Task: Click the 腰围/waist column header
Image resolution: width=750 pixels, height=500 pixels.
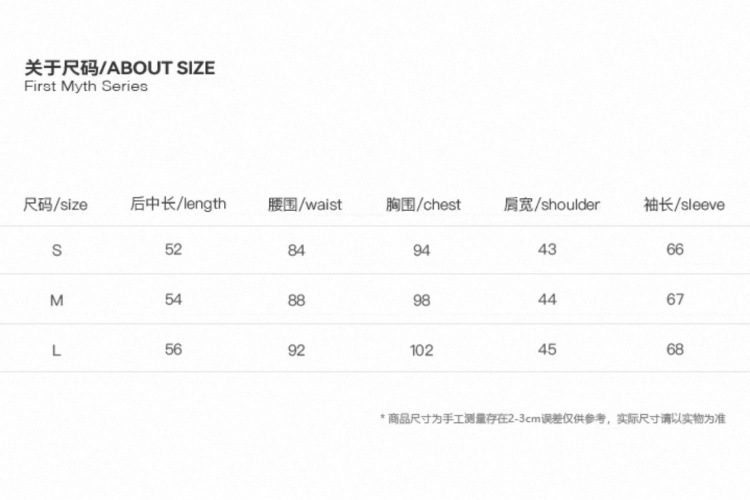Action: [x=305, y=205]
